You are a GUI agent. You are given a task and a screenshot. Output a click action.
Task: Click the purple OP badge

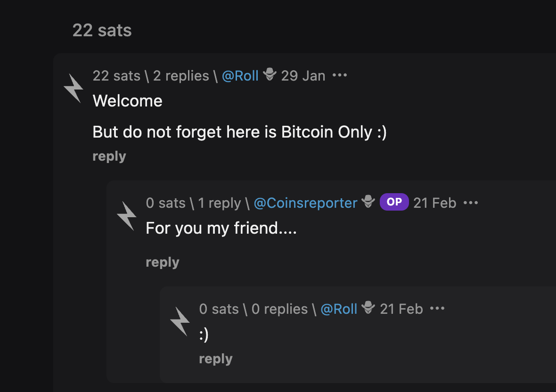(x=394, y=202)
